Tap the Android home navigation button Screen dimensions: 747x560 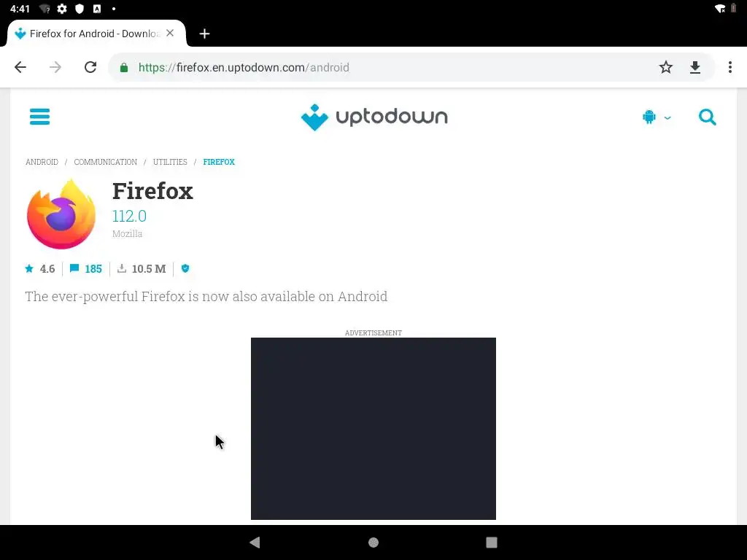coord(373,542)
